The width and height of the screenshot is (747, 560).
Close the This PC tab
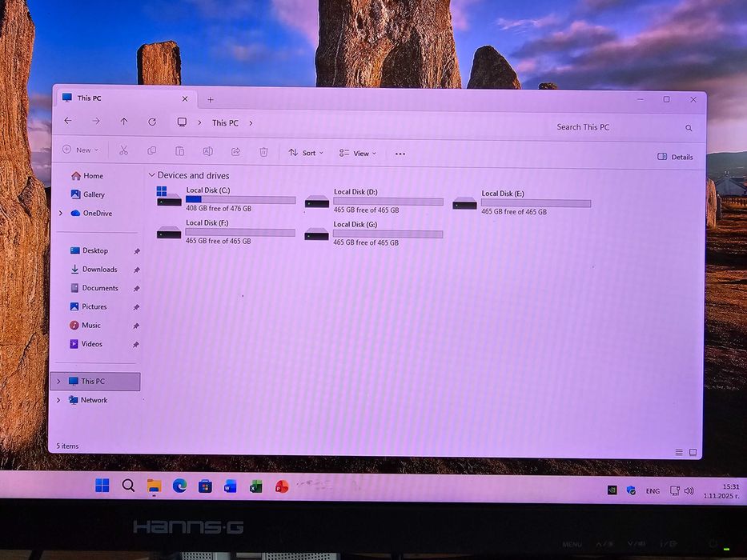[x=185, y=98]
